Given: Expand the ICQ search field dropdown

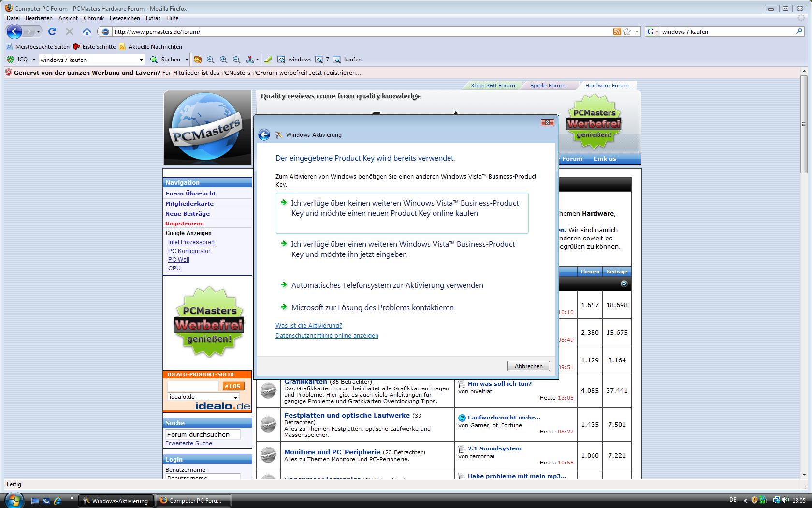Looking at the screenshot, I should [x=141, y=60].
